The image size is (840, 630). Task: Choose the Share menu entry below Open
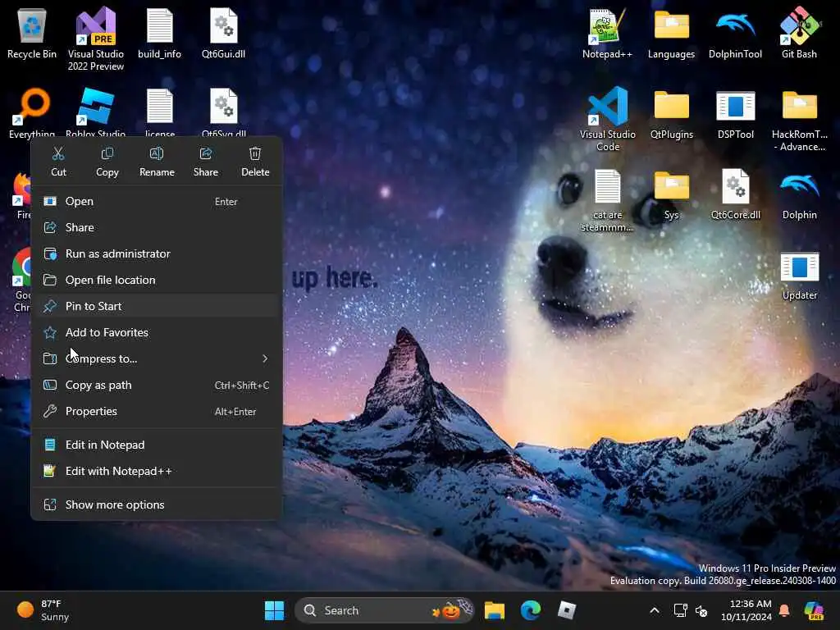click(x=157, y=228)
